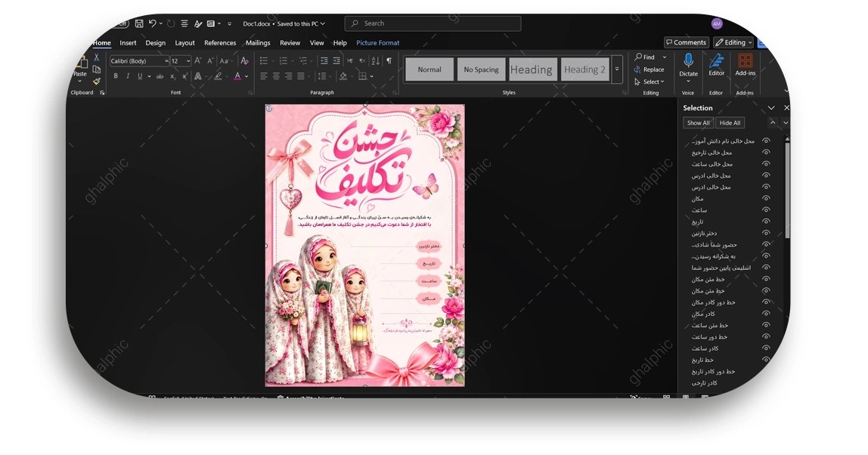This screenshot has width=868, height=455.
Task: Open the Mailings ribbon tab
Action: coord(258,42)
